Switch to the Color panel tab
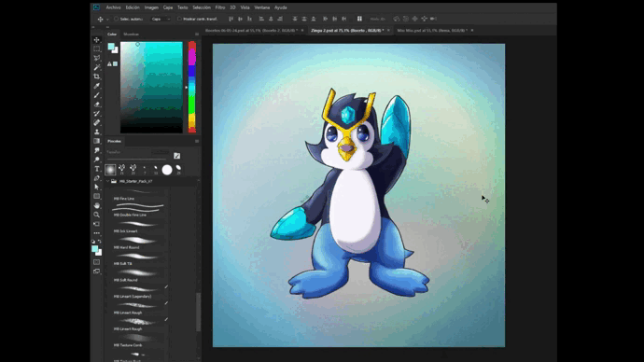Image resolution: width=644 pixels, height=362 pixels. click(x=112, y=35)
